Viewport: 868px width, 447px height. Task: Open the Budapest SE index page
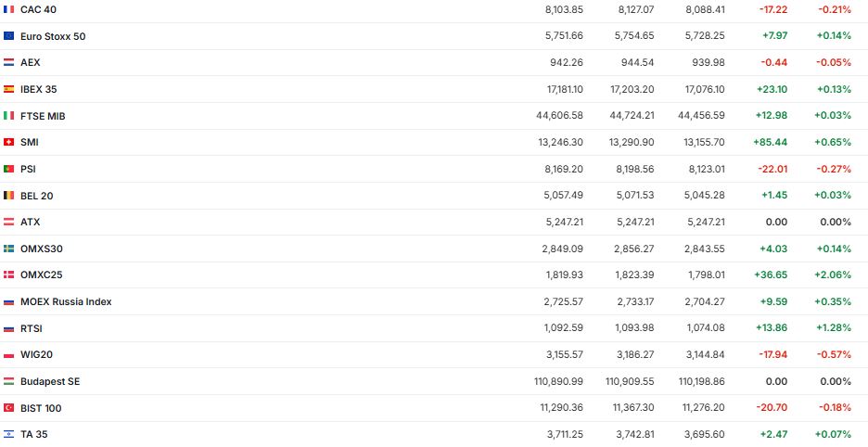pyautogui.click(x=51, y=381)
